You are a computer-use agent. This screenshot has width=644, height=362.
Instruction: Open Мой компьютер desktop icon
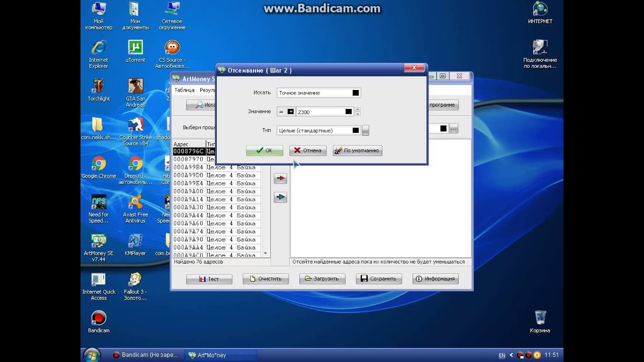pyautogui.click(x=99, y=16)
